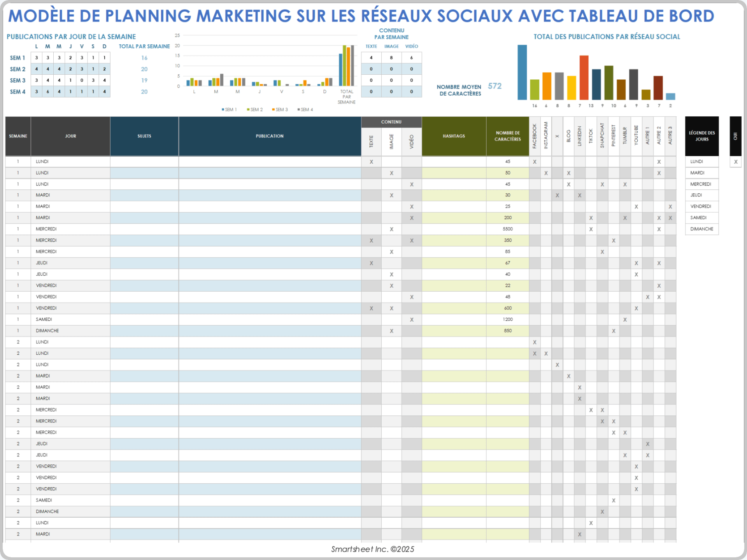Click the BLOG column header
The height and width of the screenshot is (560, 747).
(x=568, y=136)
